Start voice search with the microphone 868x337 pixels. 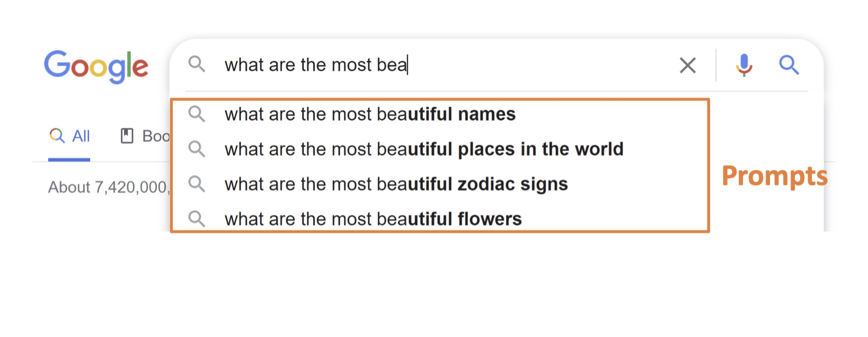[744, 65]
